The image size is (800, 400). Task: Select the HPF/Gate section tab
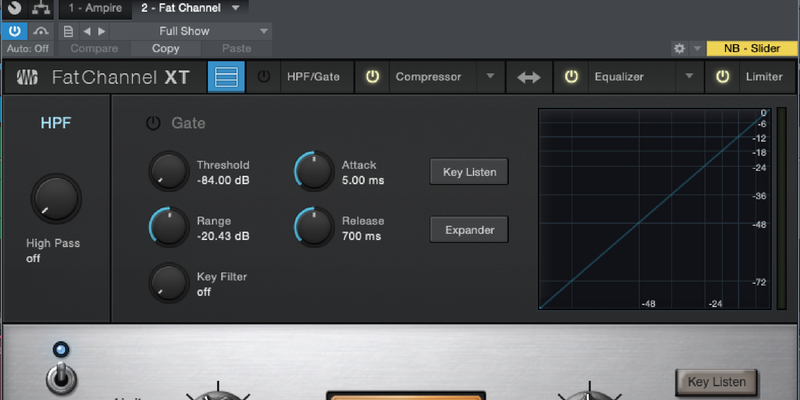tap(312, 77)
